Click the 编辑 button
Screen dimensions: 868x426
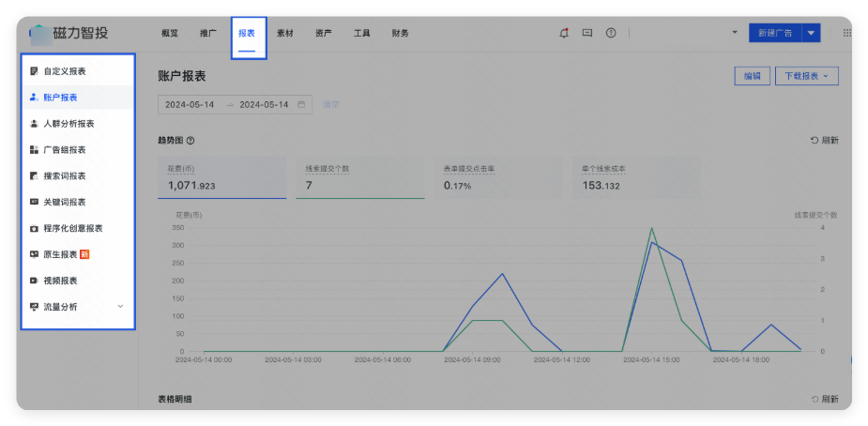(753, 76)
